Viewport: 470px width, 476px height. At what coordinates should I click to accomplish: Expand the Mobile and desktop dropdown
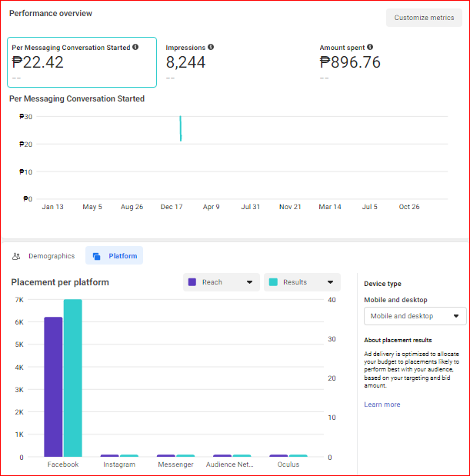[x=415, y=316]
